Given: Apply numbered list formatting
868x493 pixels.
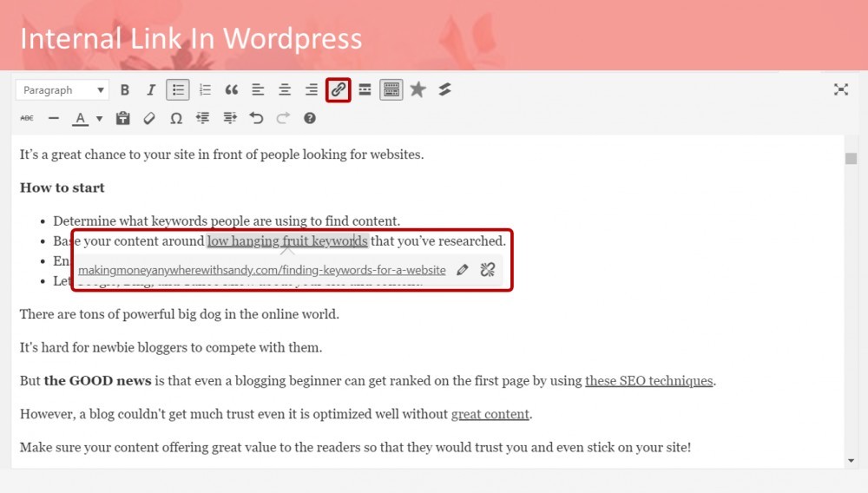Looking at the screenshot, I should pos(205,89).
